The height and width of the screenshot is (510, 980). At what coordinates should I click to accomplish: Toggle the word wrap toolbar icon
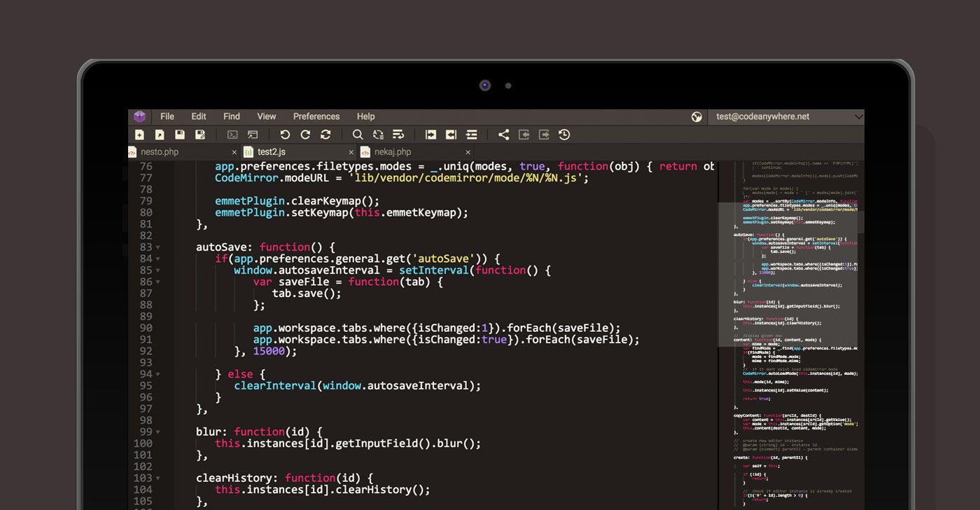click(x=398, y=135)
